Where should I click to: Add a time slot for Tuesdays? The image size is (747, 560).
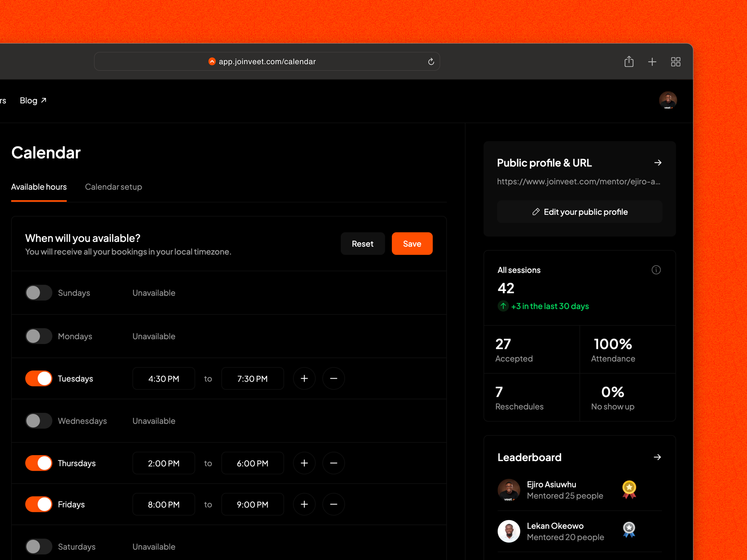point(304,378)
